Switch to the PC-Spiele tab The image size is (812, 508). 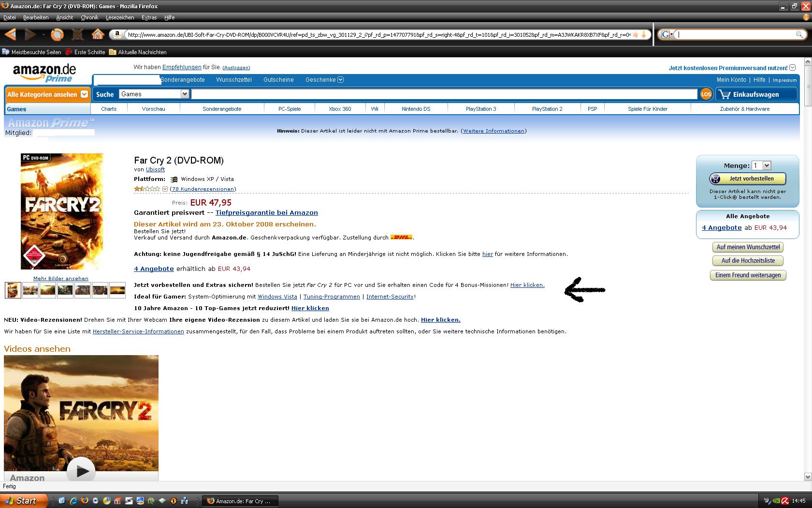point(290,109)
